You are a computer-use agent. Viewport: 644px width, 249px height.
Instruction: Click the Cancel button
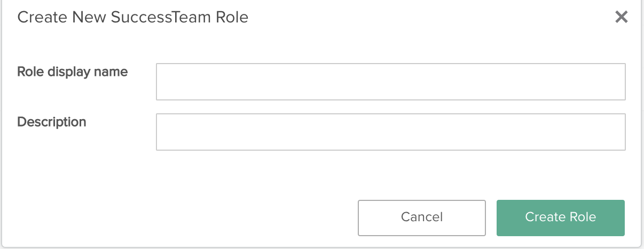(x=422, y=217)
